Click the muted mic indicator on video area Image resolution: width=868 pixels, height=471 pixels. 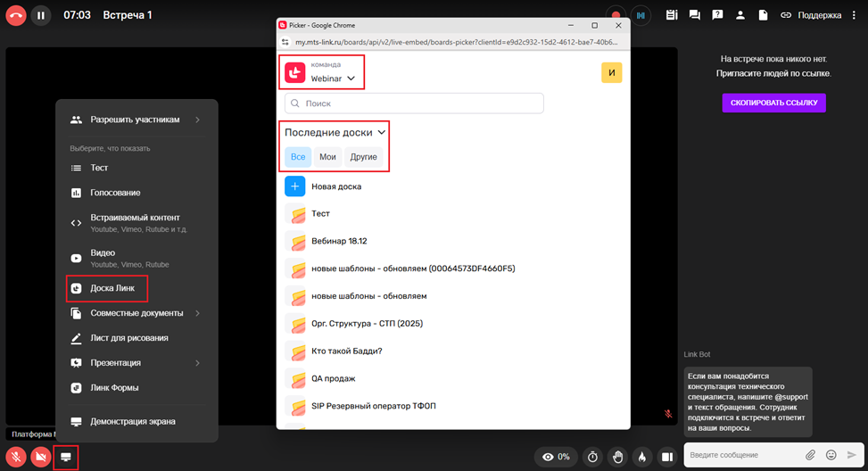coord(668,414)
